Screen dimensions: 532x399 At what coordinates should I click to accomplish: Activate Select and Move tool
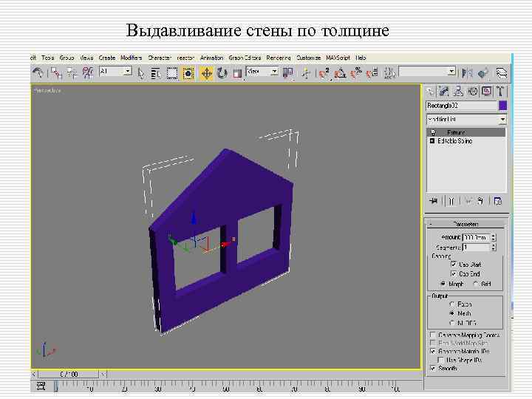(206, 73)
